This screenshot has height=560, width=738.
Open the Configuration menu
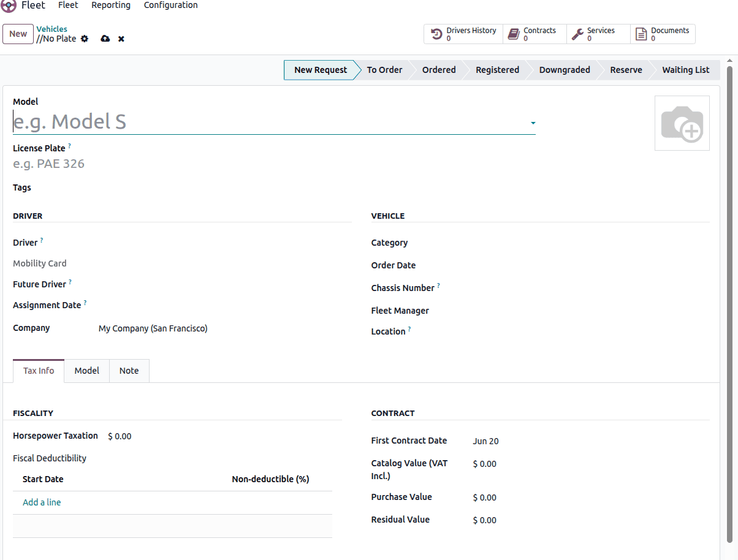coord(170,5)
